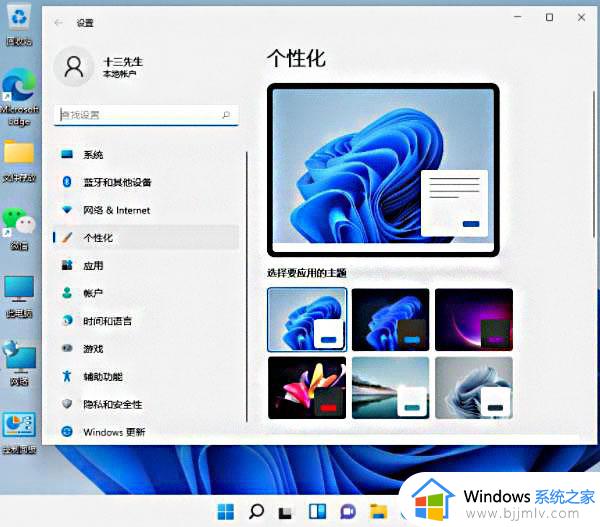Open the Network (网络) desktop icon

click(19, 364)
